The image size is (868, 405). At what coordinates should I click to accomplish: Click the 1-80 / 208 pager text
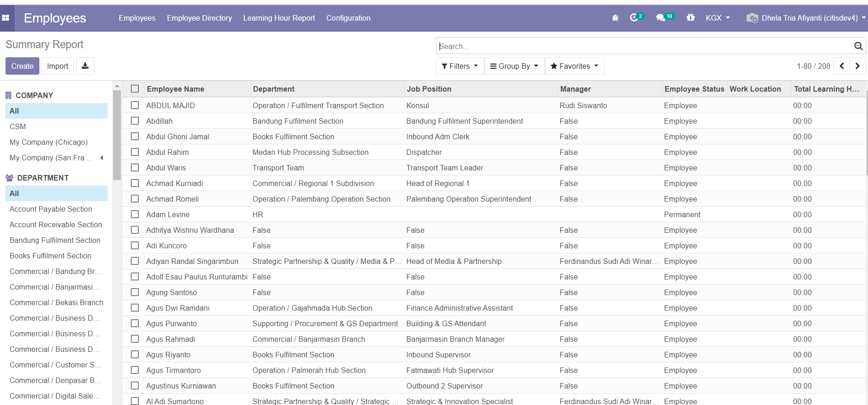click(814, 66)
